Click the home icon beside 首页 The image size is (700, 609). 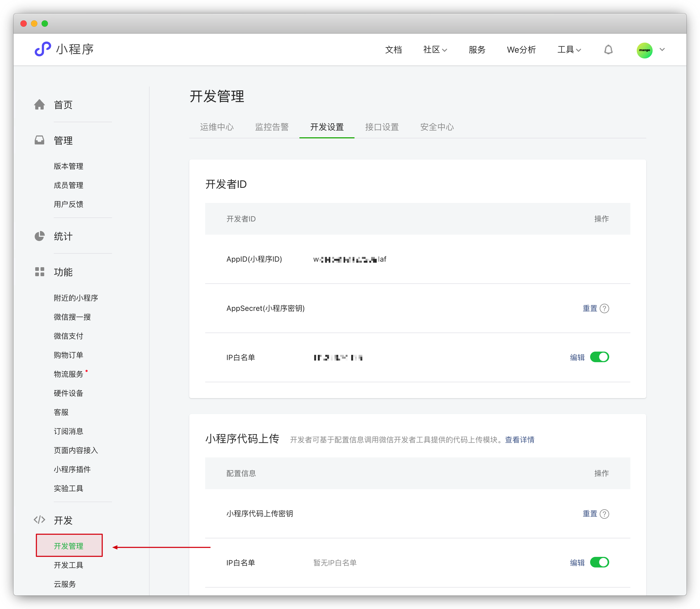[39, 105]
